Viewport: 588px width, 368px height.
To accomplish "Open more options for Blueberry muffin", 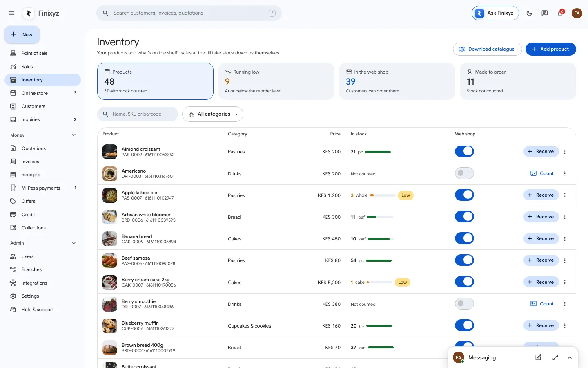I will click(x=565, y=325).
